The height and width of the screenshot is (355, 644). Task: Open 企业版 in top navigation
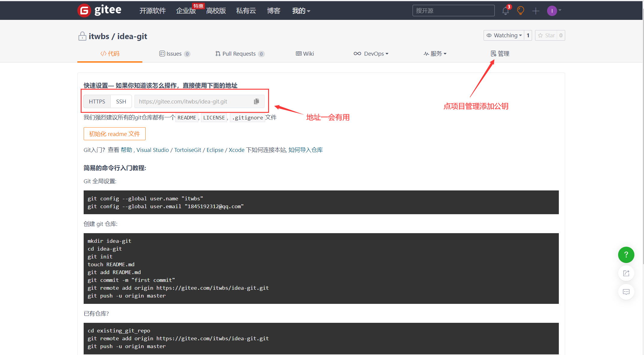point(186,11)
